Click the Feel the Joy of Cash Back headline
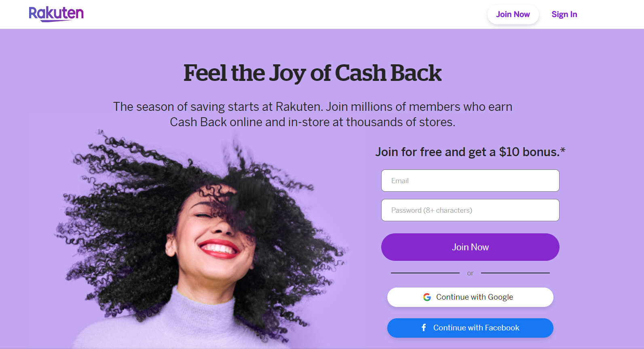Screen dimensions: 644x349 pyautogui.click(x=312, y=73)
